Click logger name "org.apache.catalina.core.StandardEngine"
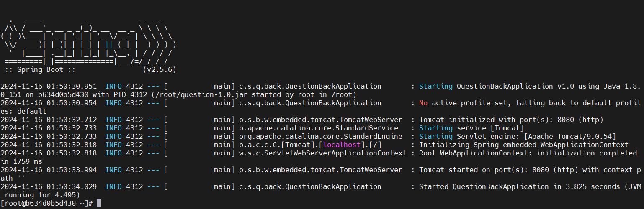Image resolution: width=644 pixels, height=209 pixels. (321, 137)
